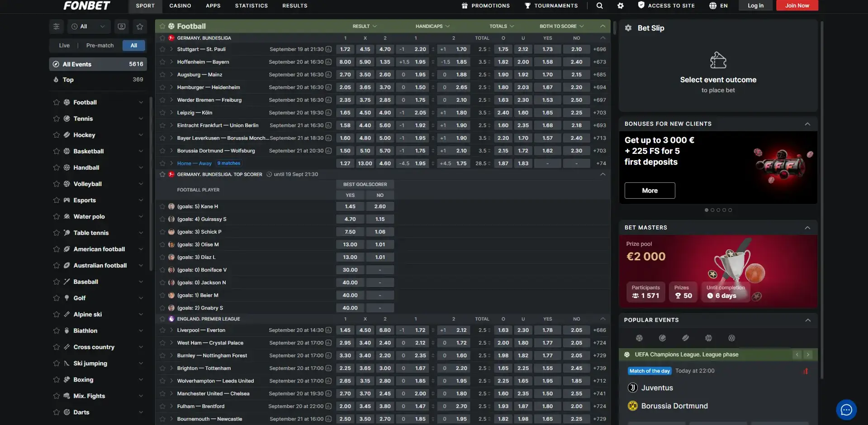Open the search magnifier icon
This screenshot has width=868, height=425.
599,5
